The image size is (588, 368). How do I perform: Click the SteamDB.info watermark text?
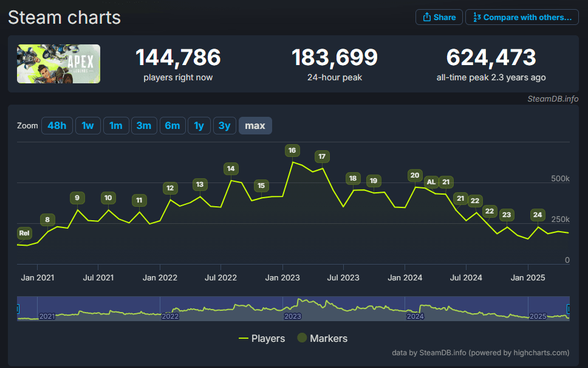tap(553, 99)
